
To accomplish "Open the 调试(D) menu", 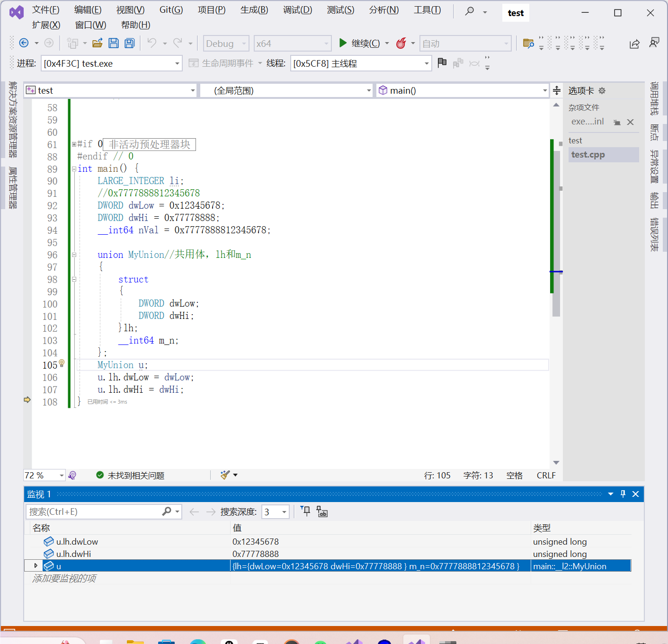I will coord(297,10).
